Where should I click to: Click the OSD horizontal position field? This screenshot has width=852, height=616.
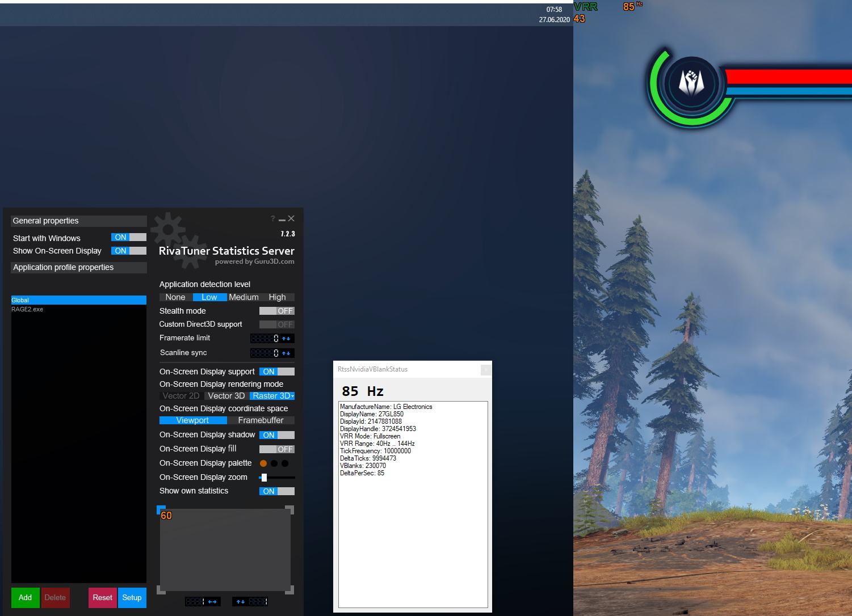pyautogui.click(x=195, y=602)
